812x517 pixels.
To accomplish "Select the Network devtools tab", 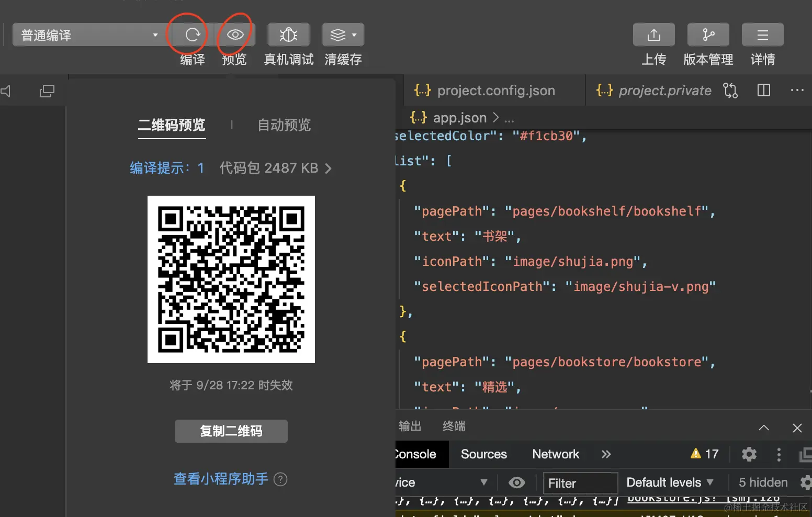I will 556,454.
